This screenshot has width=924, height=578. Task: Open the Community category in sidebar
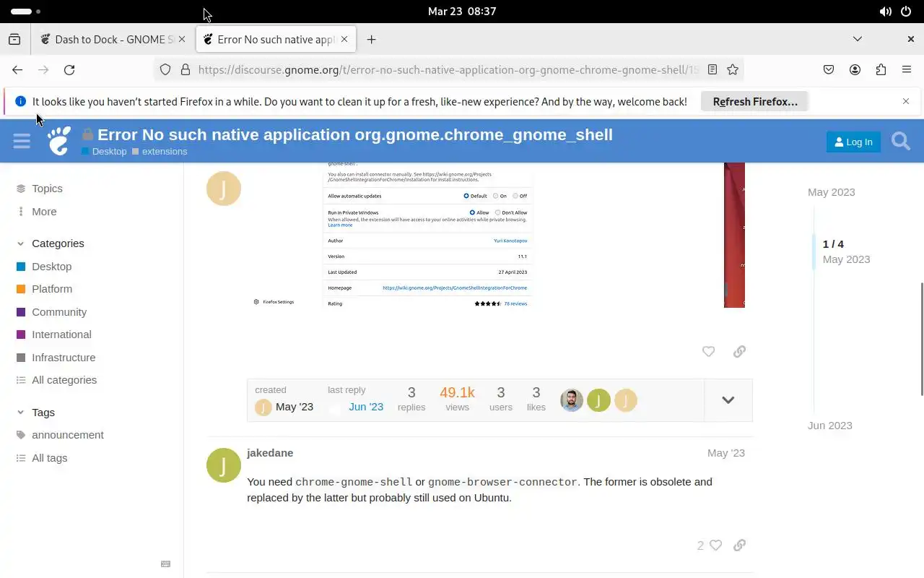point(51,312)
